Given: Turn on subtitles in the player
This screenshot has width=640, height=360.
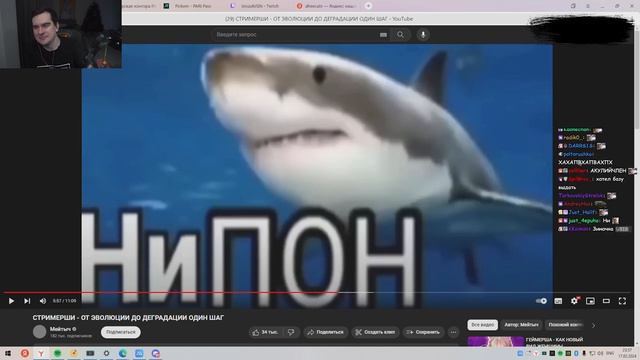Looking at the screenshot, I should click(x=558, y=301).
